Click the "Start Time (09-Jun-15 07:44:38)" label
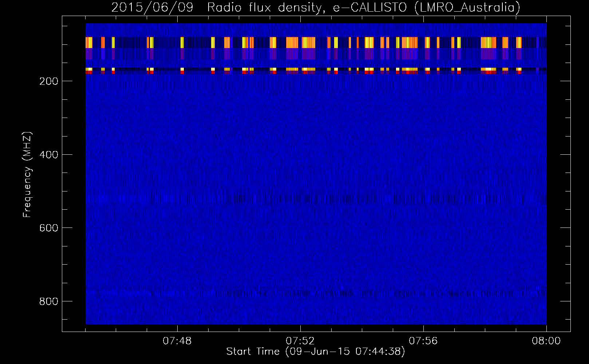 (316, 352)
